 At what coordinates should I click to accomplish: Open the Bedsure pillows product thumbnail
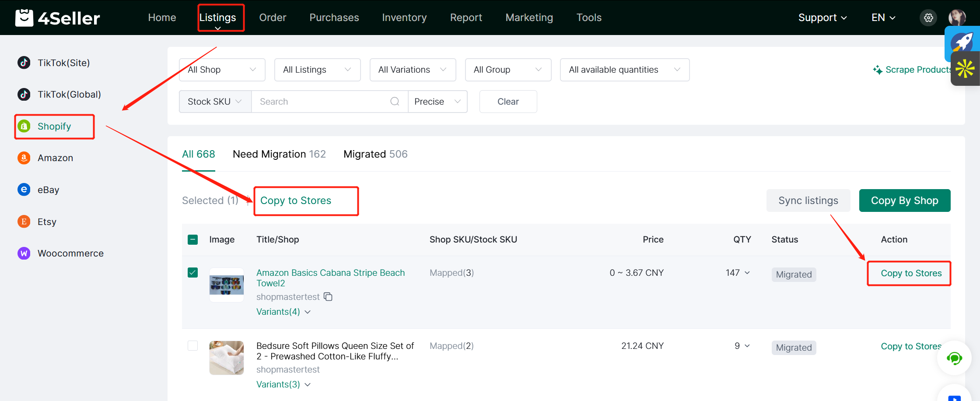tap(227, 358)
